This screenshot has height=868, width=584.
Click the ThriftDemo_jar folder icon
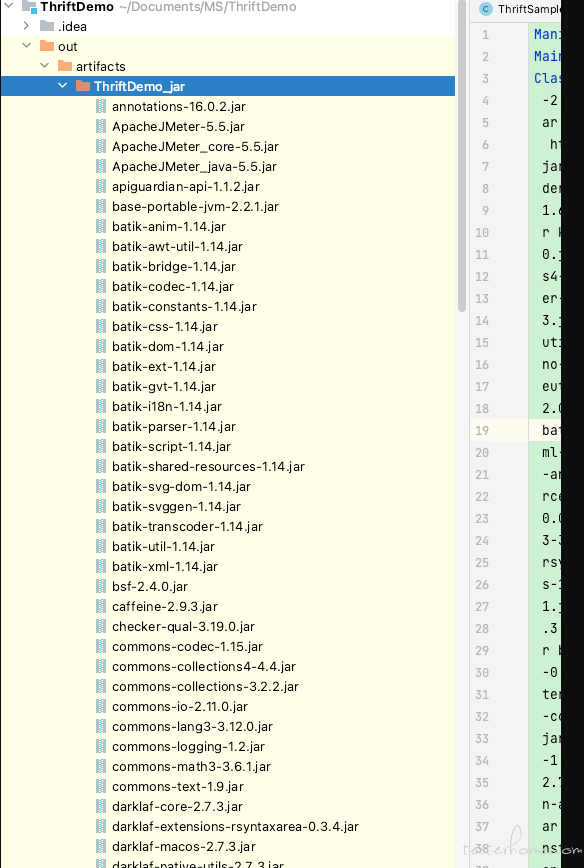tap(82, 86)
